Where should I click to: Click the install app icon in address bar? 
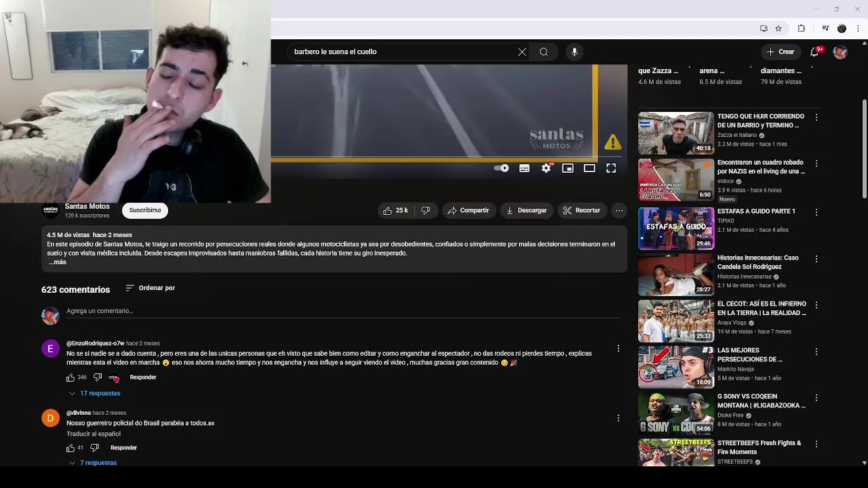click(764, 28)
